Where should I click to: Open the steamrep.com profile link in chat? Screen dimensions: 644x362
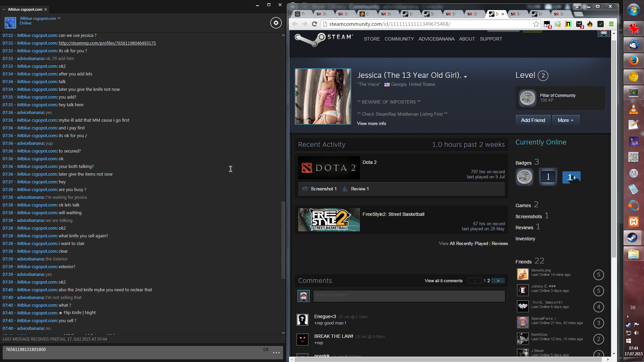[107, 43]
